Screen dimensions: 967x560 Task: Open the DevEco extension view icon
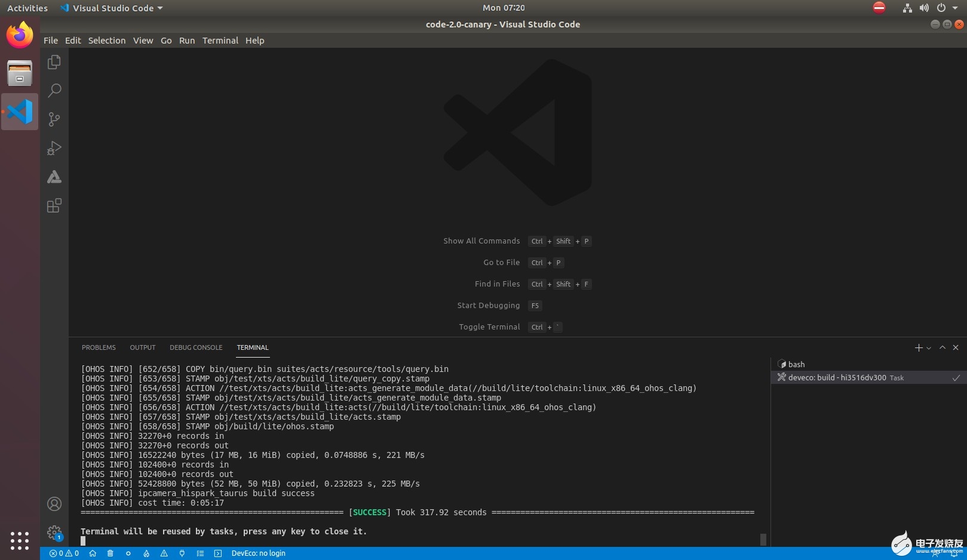[54, 177]
